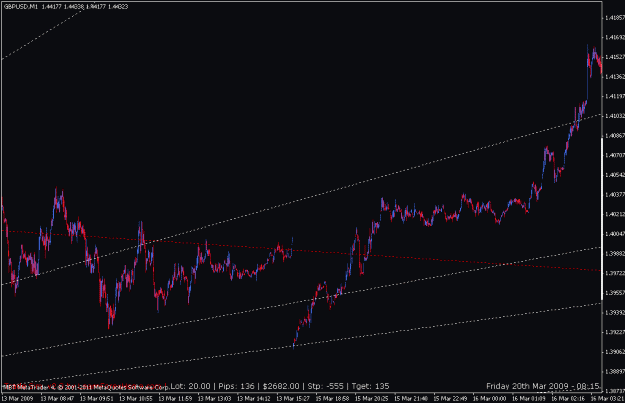Select the 16 Mar 01:09 time label
Screen dimensions: 625x403
(x=529, y=398)
